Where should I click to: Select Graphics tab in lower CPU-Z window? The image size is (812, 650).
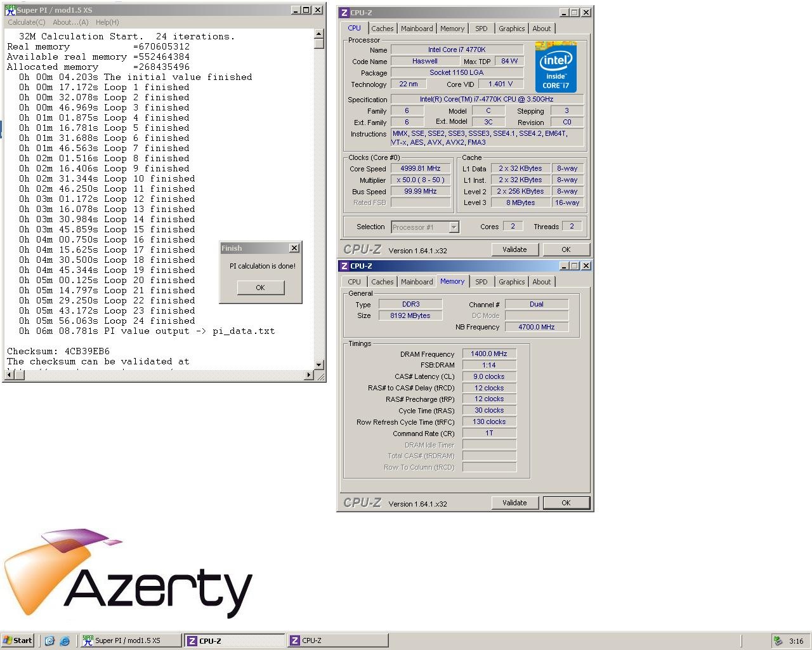pyautogui.click(x=511, y=282)
